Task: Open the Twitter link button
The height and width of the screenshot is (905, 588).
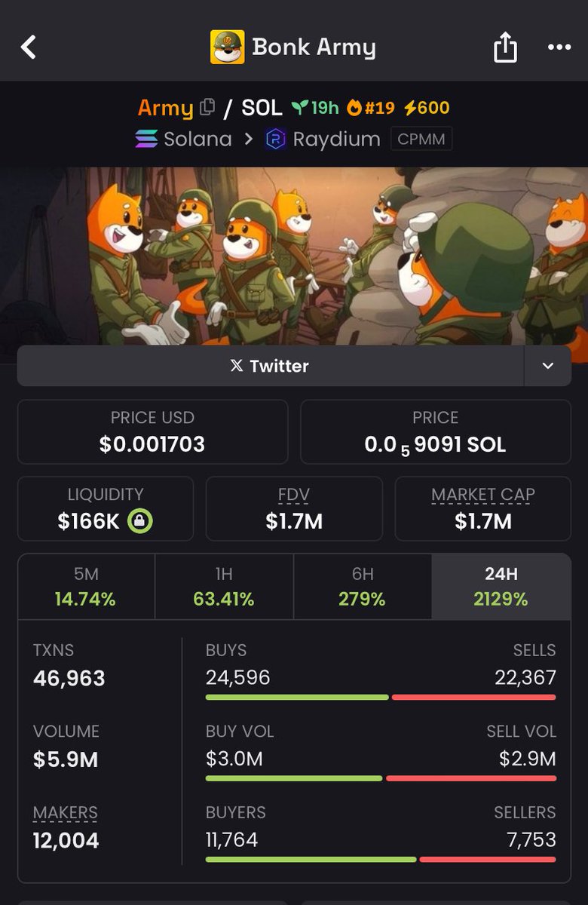Action: (x=271, y=366)
